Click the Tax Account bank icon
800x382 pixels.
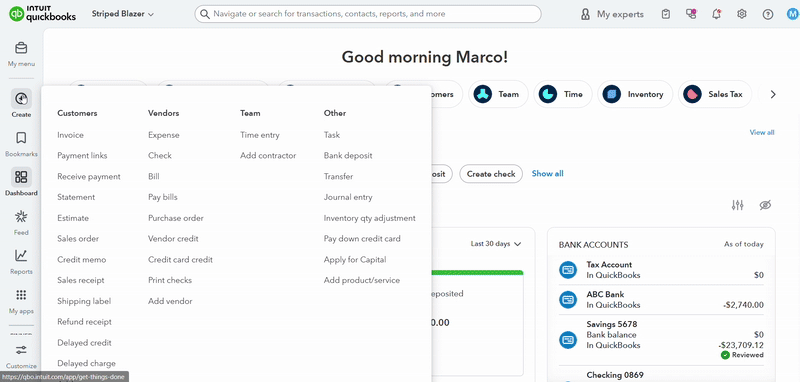[x=568, y=270]
